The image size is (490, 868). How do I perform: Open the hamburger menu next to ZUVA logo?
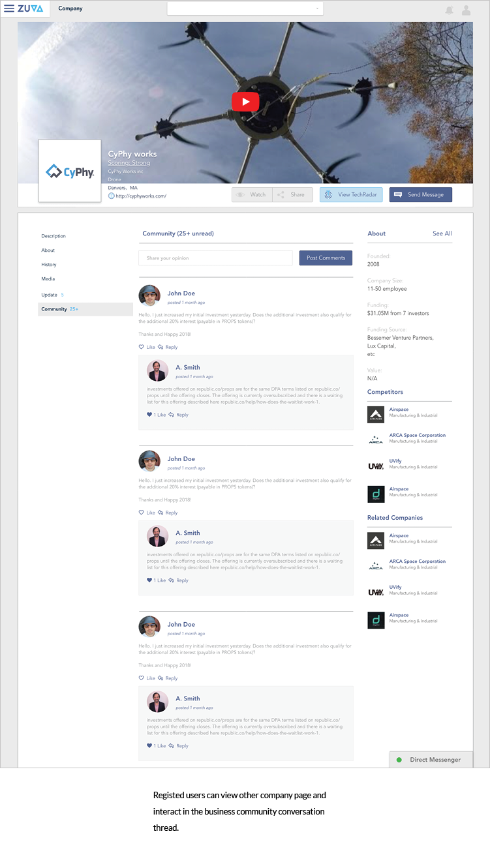click(9, 8)
